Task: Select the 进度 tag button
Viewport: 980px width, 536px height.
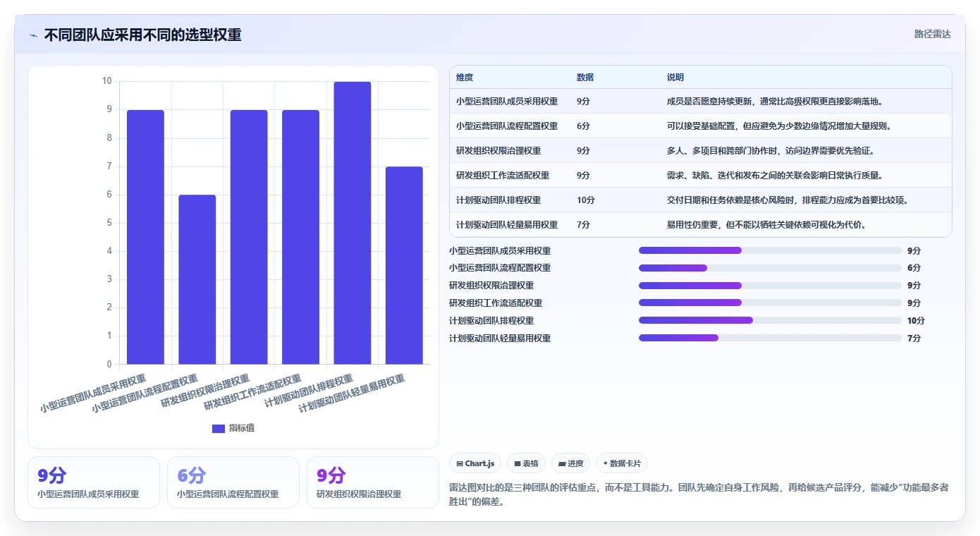Action: point(570,463)
